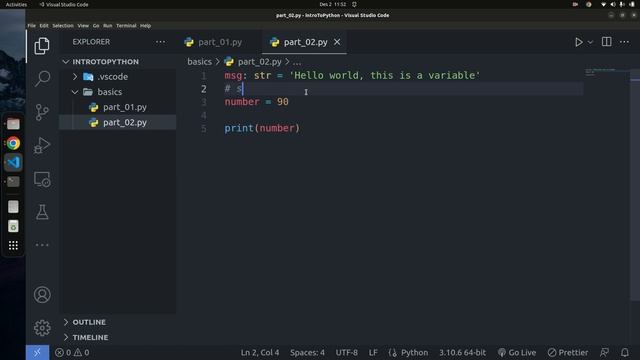Choose interpreter 3.10.6 64-bit

tap(462, 353)
